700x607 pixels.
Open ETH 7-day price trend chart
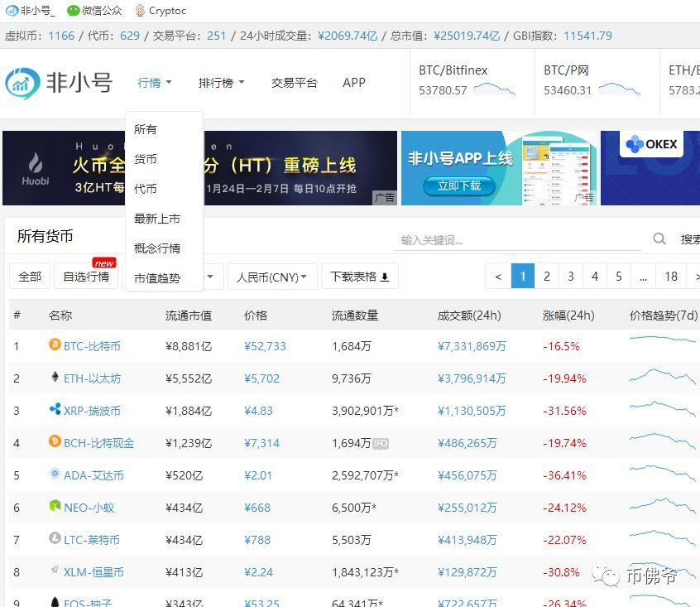pyautogui.click(x=663, y=376)
